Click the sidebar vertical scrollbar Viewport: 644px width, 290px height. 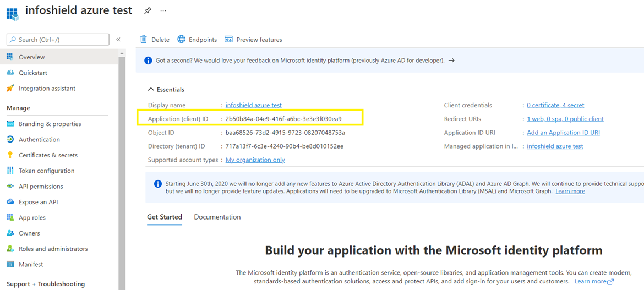(122, 173)
